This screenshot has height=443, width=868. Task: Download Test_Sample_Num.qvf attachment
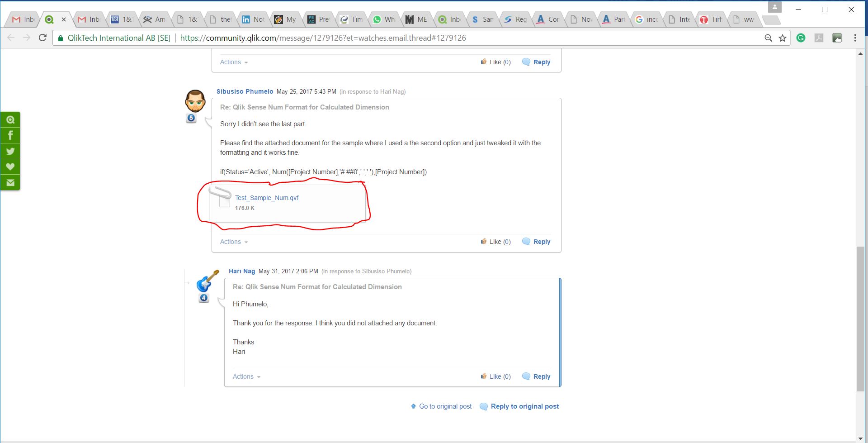pyautogui.click(x=267, y=198)
